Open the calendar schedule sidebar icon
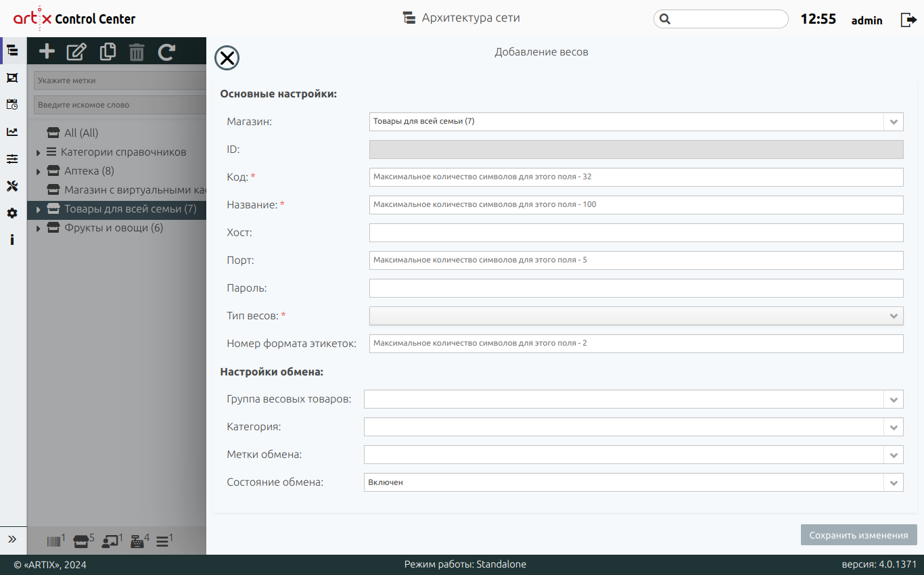 click(x=12, y=104)
